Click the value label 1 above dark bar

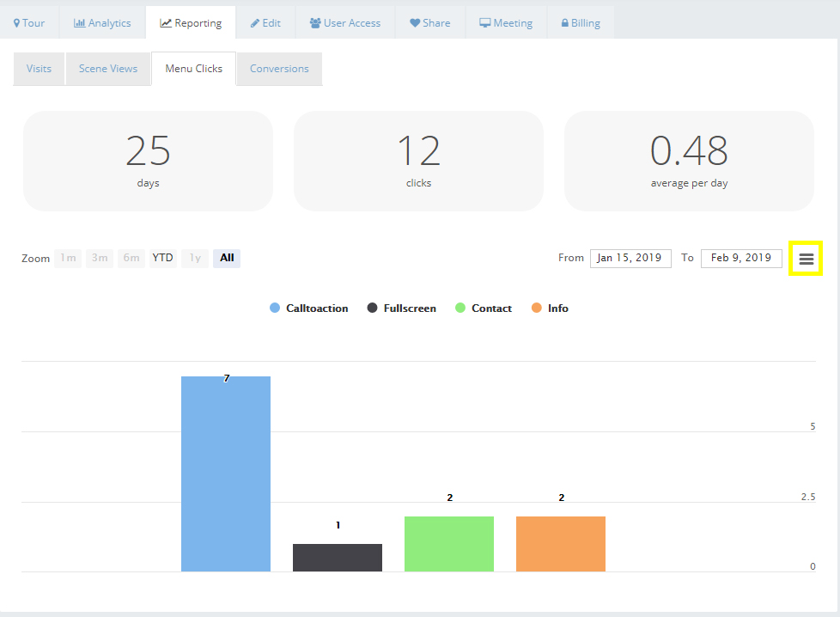click(338, 525)
